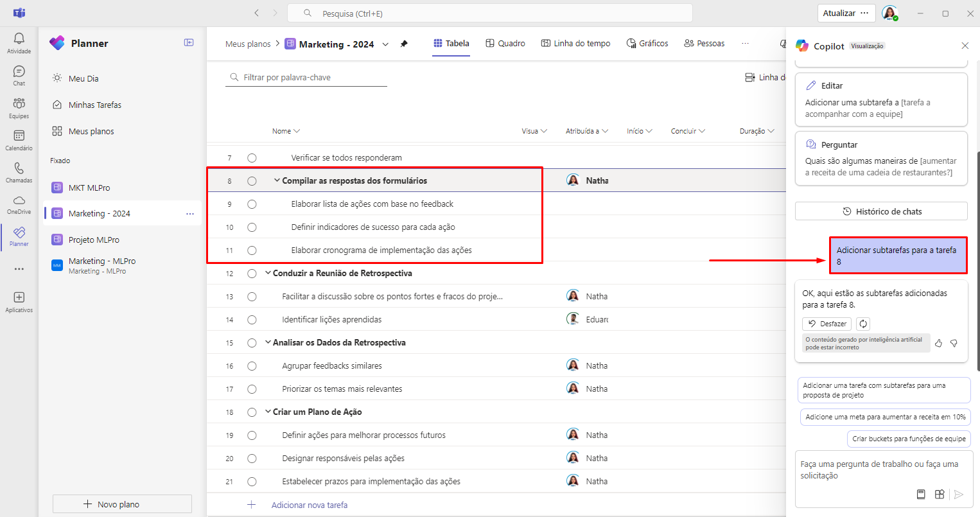Switch to the Quadro view tab
Screen dimensions: 980x517
click(x=505, y=44)
